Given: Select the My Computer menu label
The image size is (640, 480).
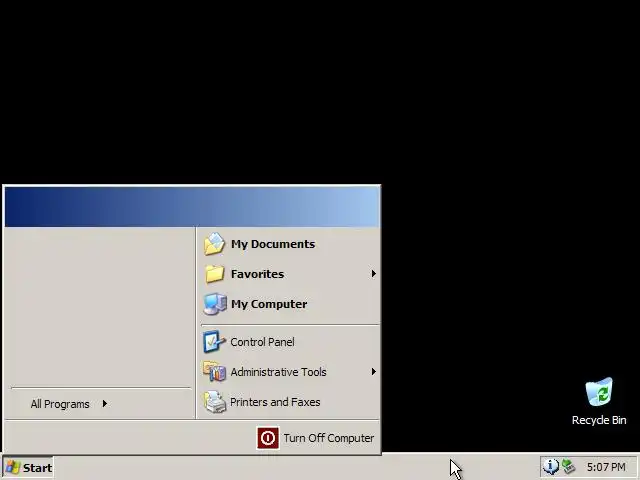Looking at the screenshot, I should [x=269, y=304].
